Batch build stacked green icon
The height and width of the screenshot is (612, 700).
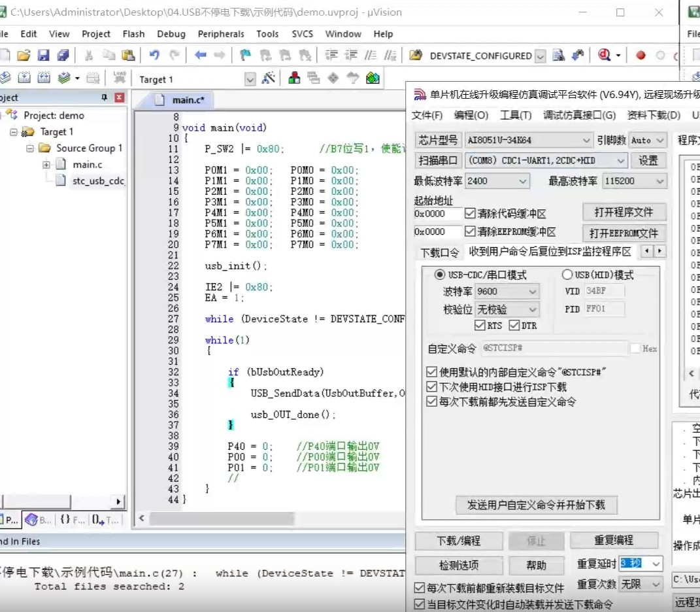(64, 78)
